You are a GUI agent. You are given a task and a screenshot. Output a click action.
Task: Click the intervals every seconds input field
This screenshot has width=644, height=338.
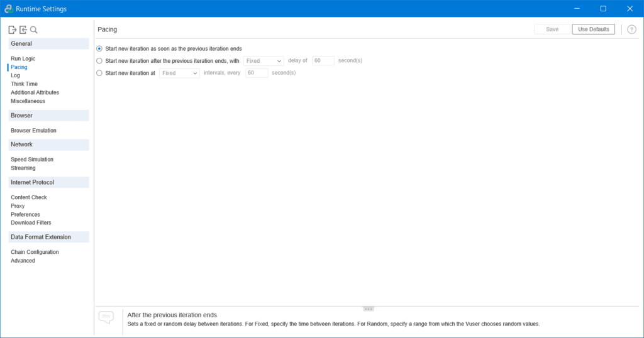click(x=257, y=73)
